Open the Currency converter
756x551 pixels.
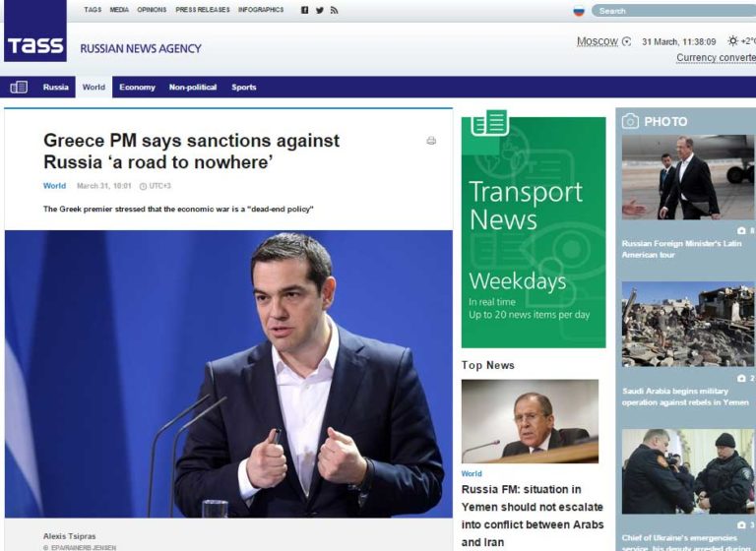click(x=716, y=58)
